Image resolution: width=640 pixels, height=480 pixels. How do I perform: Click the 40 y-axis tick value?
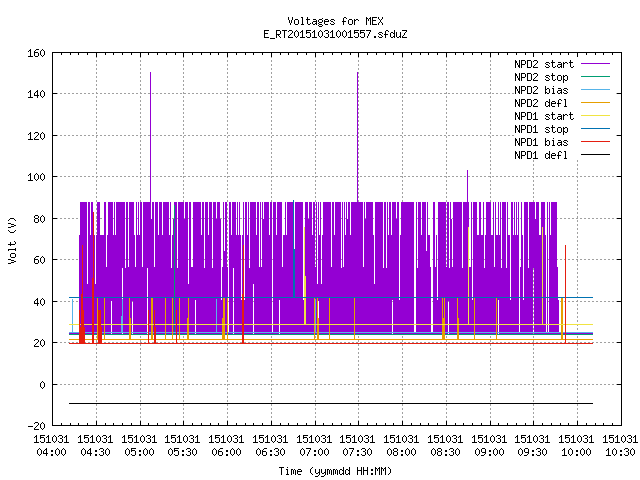click(39, 302)
